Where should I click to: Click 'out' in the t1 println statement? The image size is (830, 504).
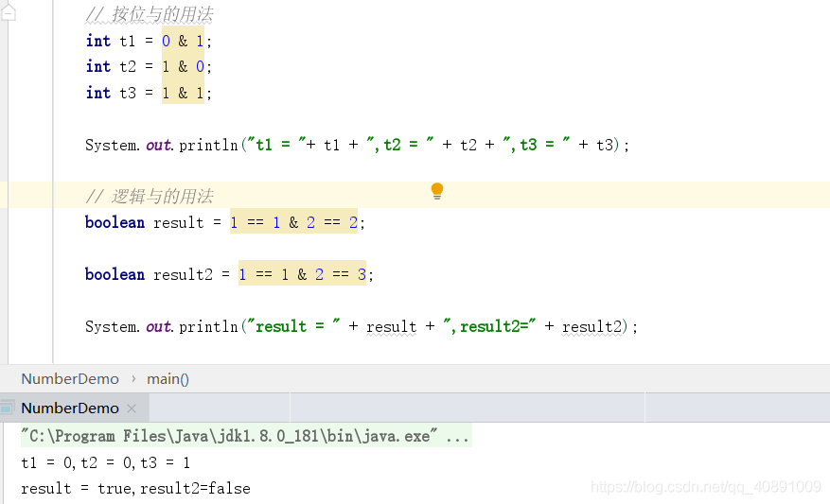158,145
